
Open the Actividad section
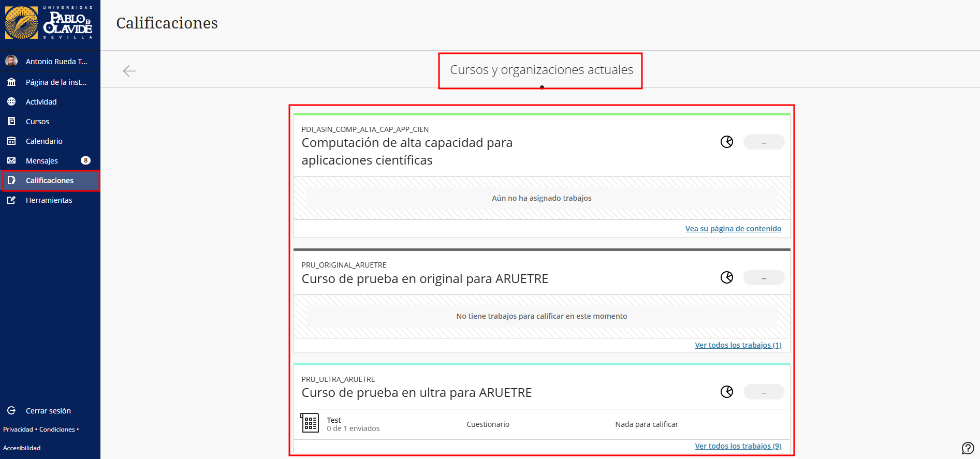[x=41, y=102]
